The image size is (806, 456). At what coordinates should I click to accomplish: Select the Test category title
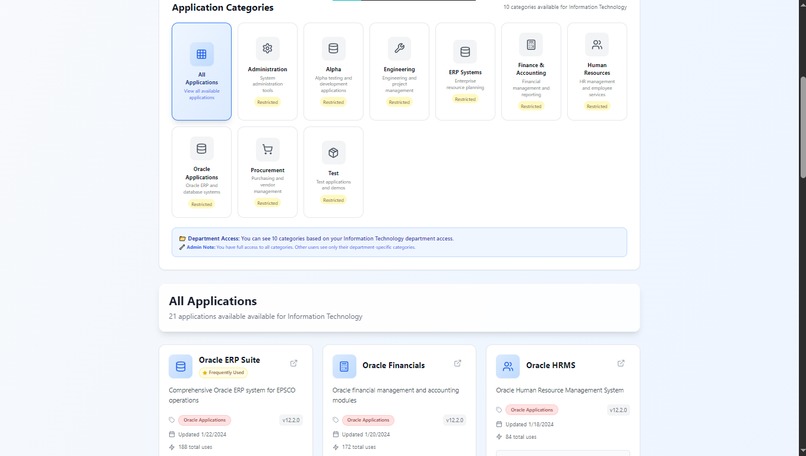(333, 173)
